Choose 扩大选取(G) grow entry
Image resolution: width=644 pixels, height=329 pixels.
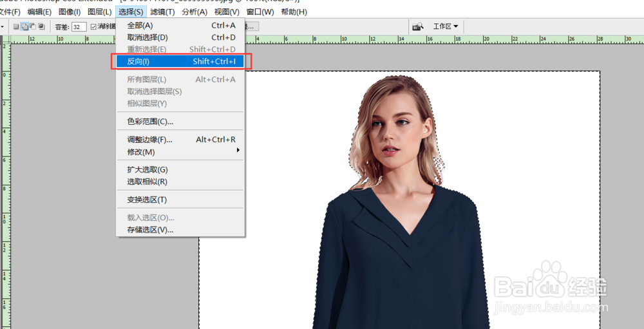[181, 169]
